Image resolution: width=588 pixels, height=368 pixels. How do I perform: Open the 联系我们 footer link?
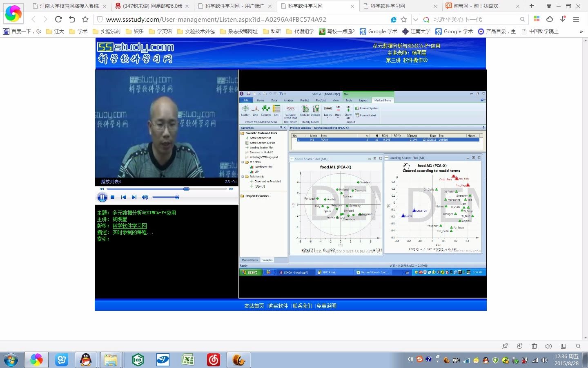point(302,306)
